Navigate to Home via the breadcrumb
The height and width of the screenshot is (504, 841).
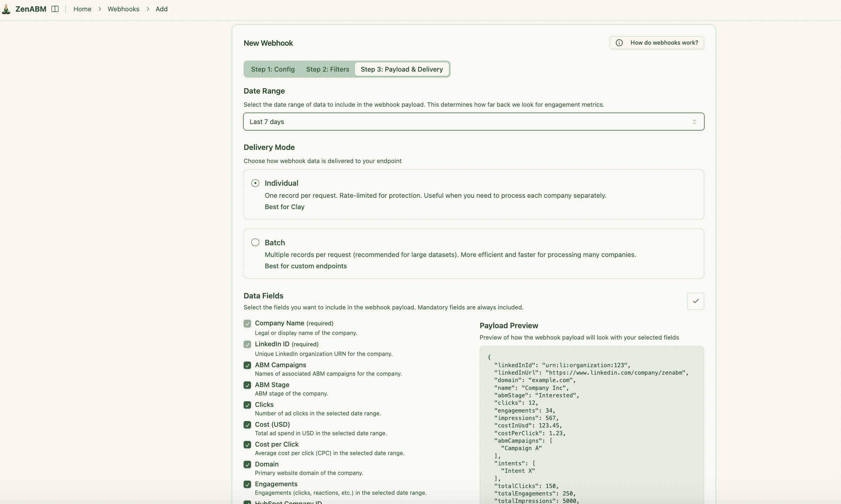[82, 9]
